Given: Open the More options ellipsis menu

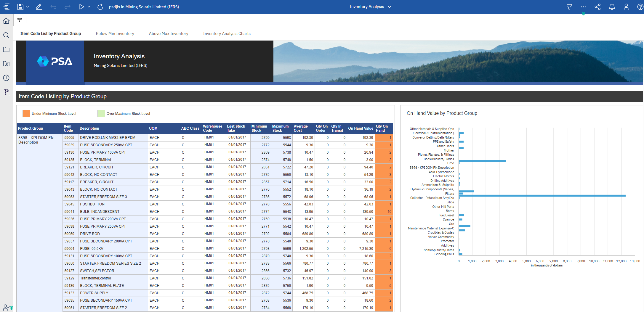Looking at the screenshot, I should (x=583, y=7).
